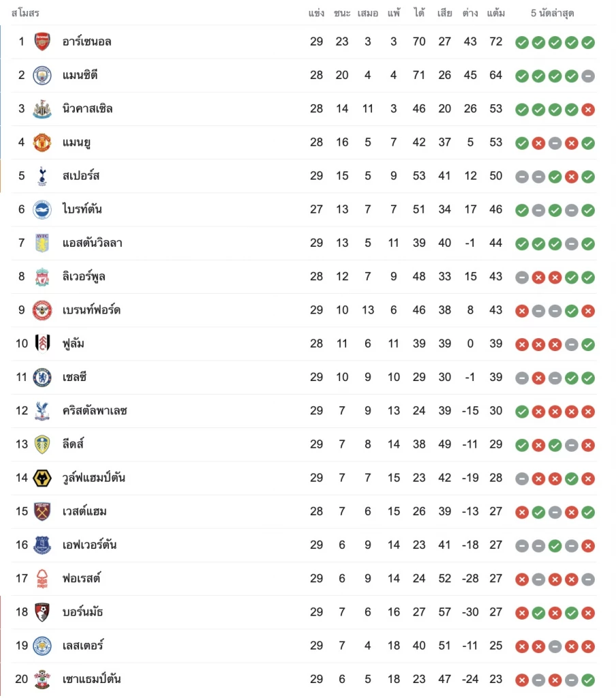Viewport: 616px width, 698px height.
Task: Click the สโมสร column header
Action: point(25,14)
